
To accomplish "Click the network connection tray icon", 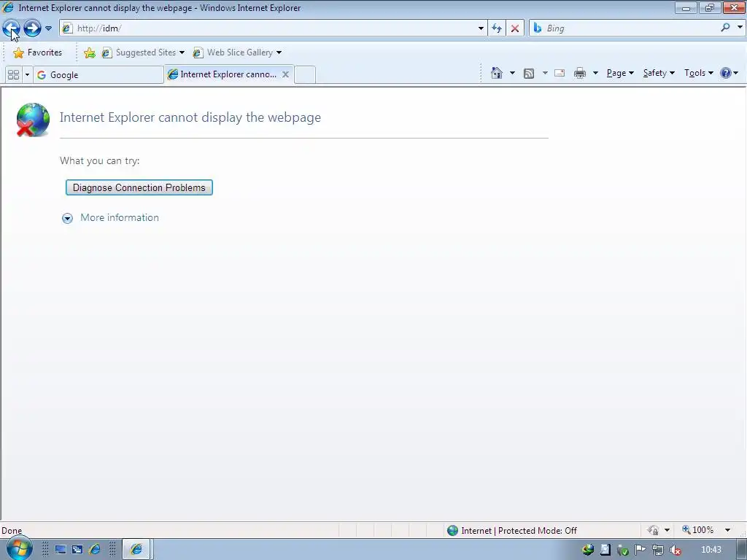I will pyautogui.click(x=657, y=551).
